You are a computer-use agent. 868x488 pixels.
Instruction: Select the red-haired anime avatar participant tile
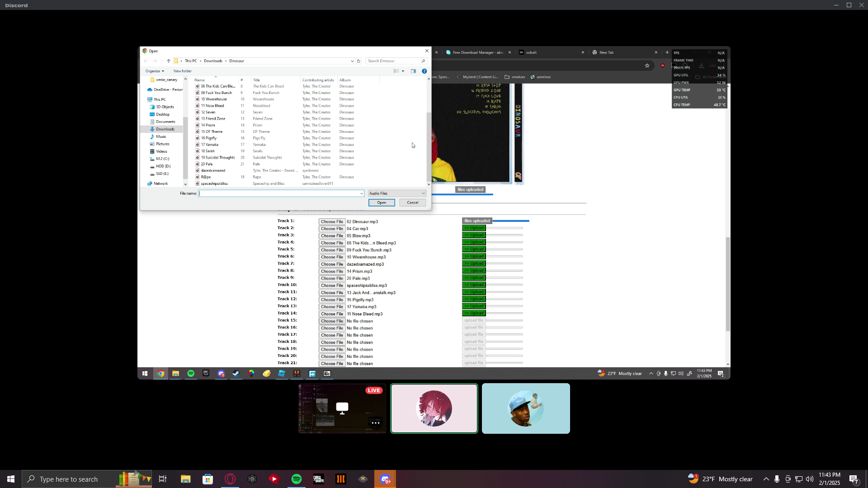point(434,408)
